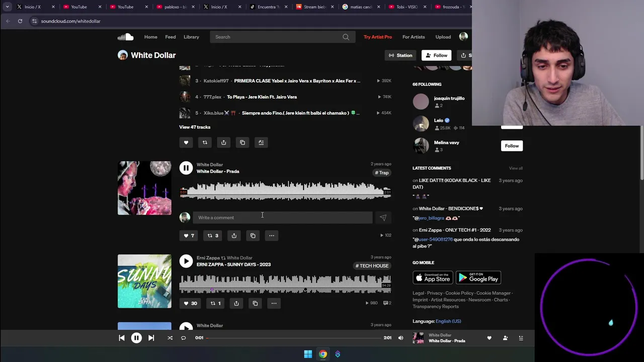Follow Melina vavy

[512, 146]
